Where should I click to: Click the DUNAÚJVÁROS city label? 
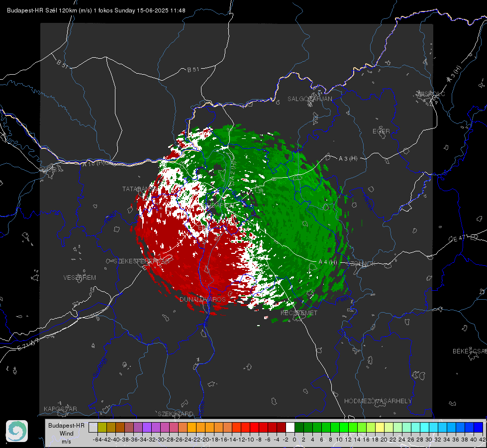(202, 299)
